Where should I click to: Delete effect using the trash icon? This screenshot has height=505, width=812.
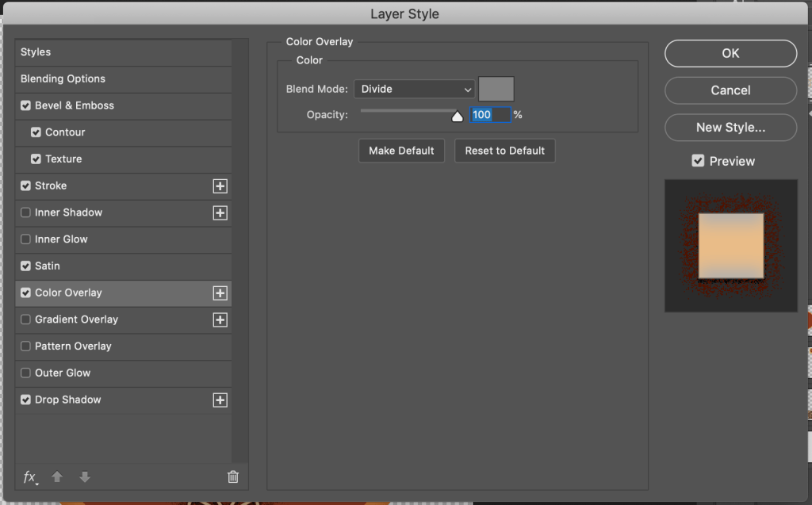pos(233,476)
